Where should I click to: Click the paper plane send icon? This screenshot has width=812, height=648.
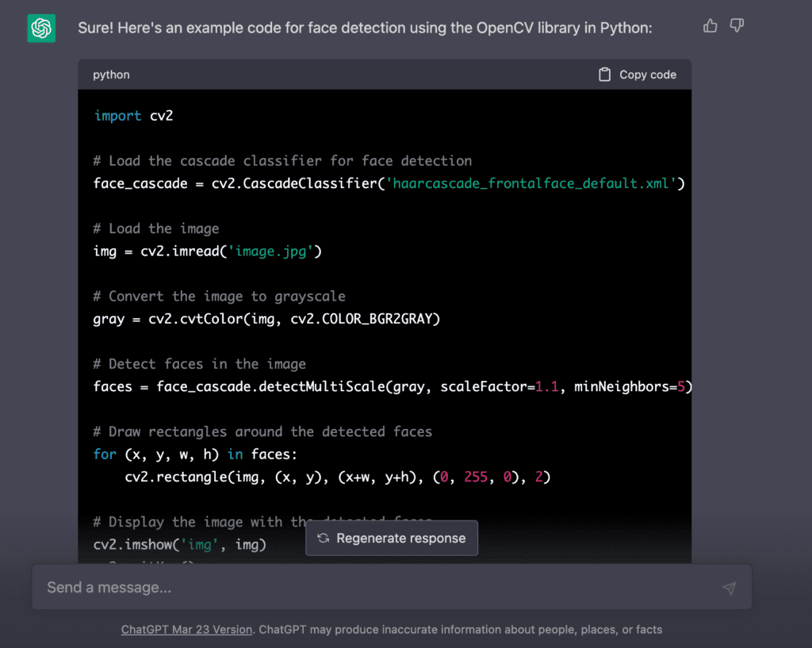730,588
